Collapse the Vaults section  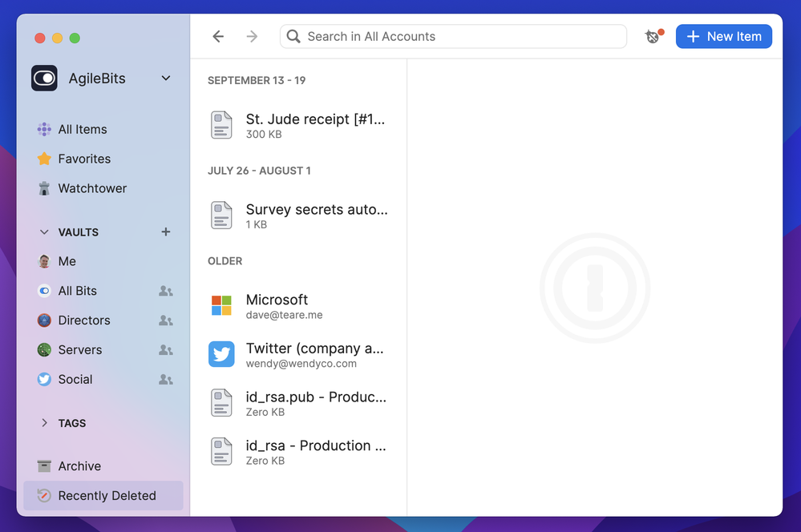pos(44,232)
